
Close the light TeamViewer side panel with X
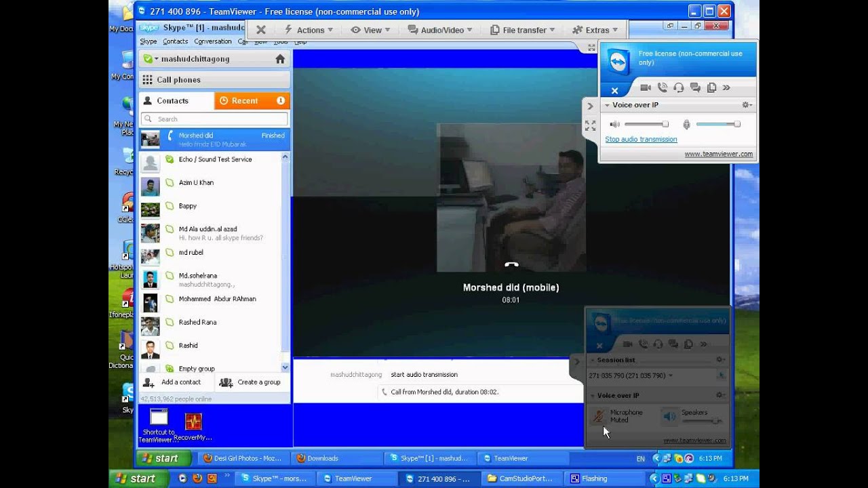coord(614,90)
